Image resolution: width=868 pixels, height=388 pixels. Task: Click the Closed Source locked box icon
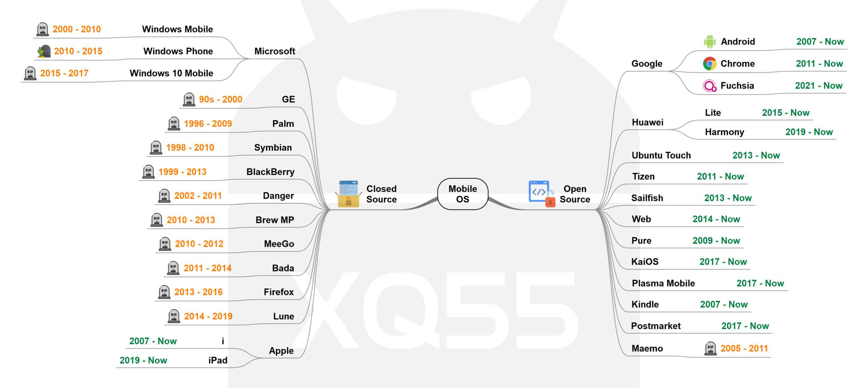pyautogui.click(x=349, y=194)
